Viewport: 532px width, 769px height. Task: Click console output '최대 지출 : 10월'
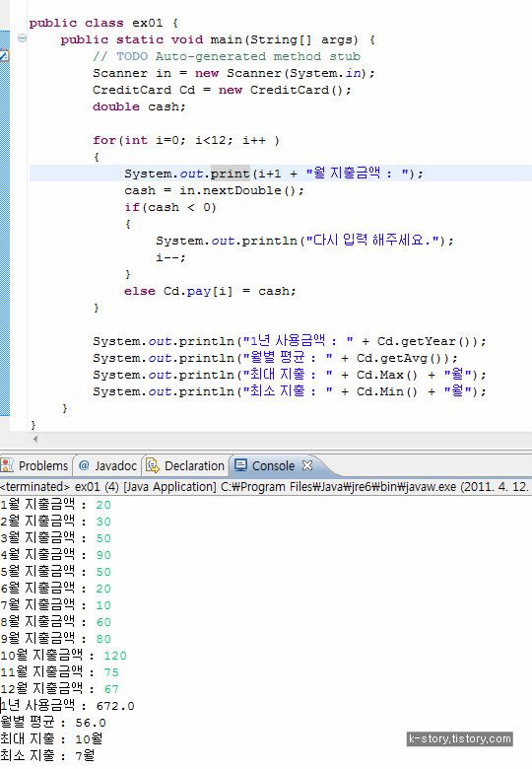coord(51,738)
